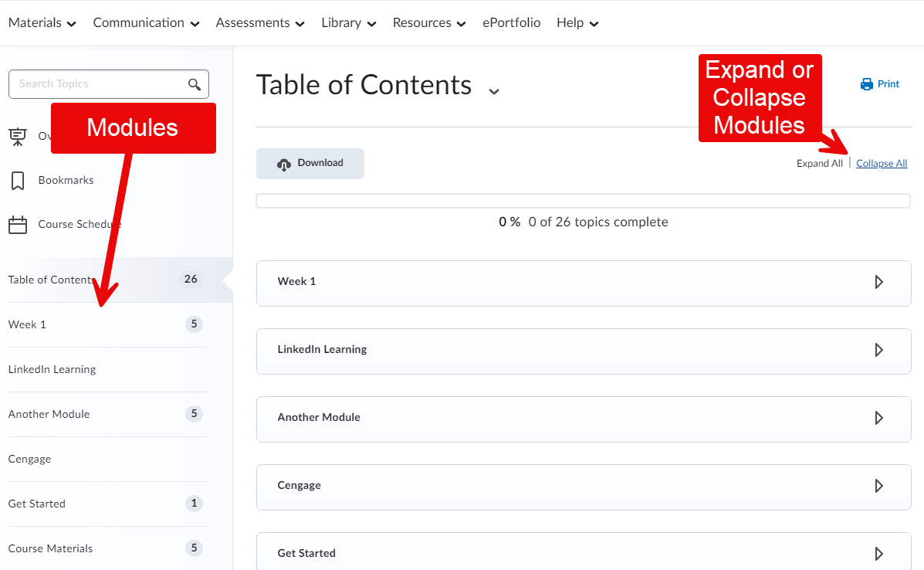The image size is (924, 570).
Task: Click the Overview presentation icon
Action: pos(17,137)
